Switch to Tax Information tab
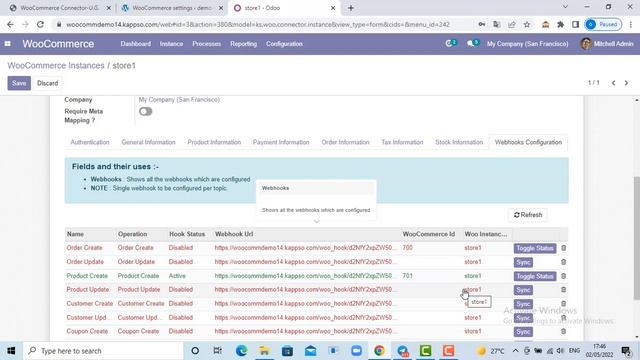Viewport: 640px width, 360px height. [402, 142]
